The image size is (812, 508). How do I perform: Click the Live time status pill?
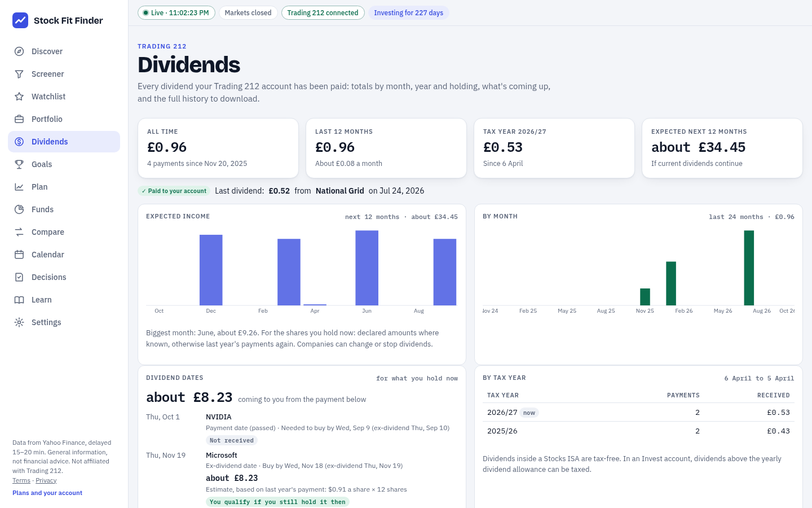click(176, 13)
